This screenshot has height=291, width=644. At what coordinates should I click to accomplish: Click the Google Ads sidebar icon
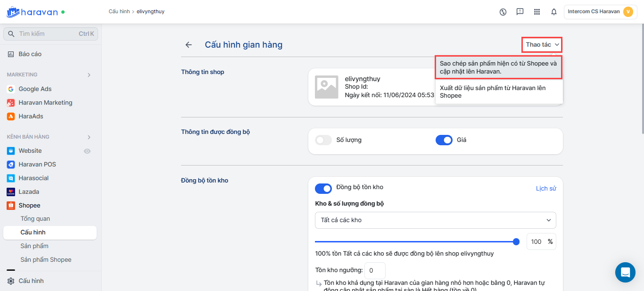pos(11,89)
